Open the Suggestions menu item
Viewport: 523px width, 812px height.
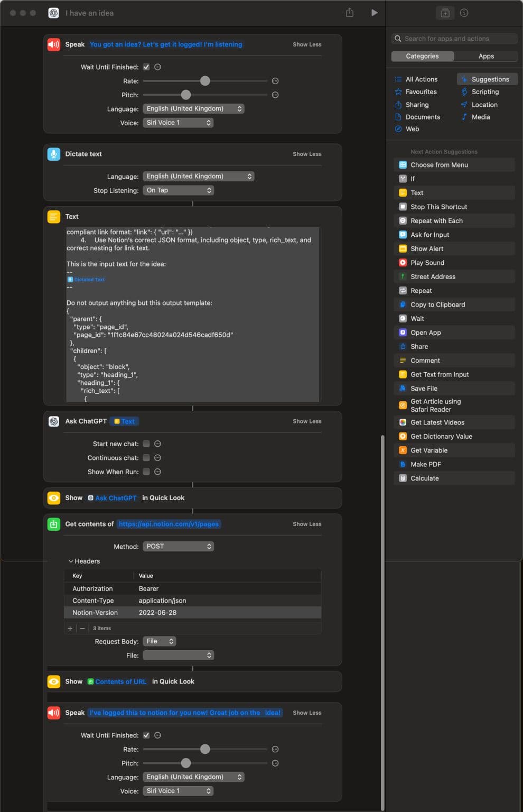pos(487,79)
